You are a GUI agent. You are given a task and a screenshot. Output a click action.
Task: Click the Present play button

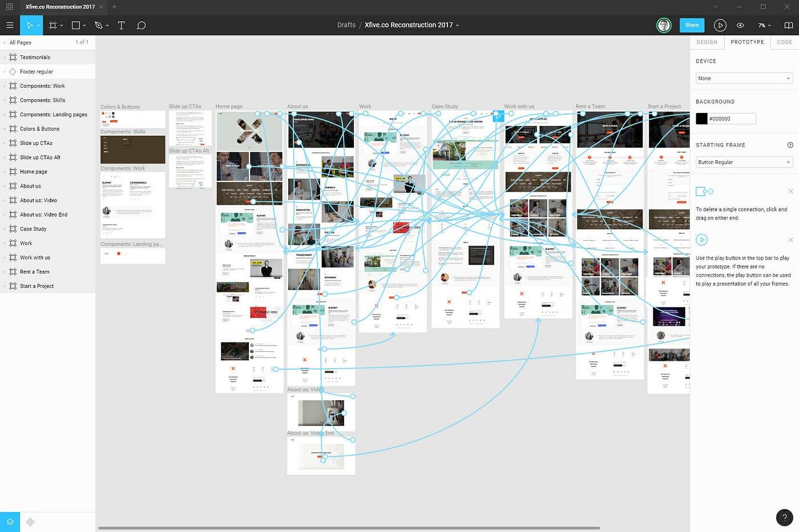[x=720, y=25]
